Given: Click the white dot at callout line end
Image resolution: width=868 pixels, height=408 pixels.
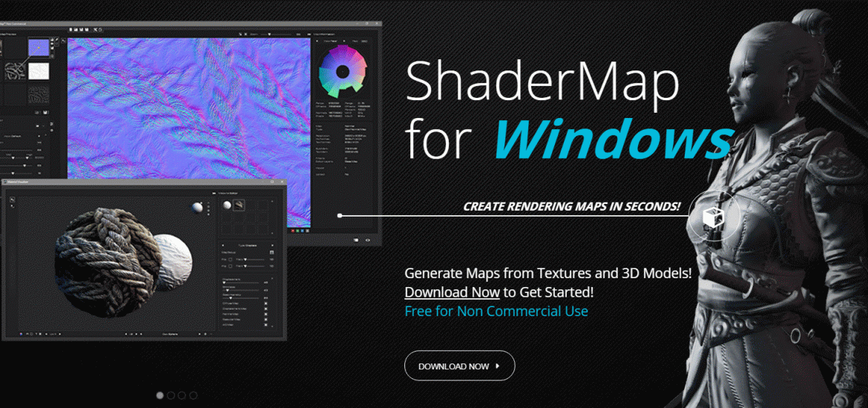Looking at the screenshot, I should 339,216.
